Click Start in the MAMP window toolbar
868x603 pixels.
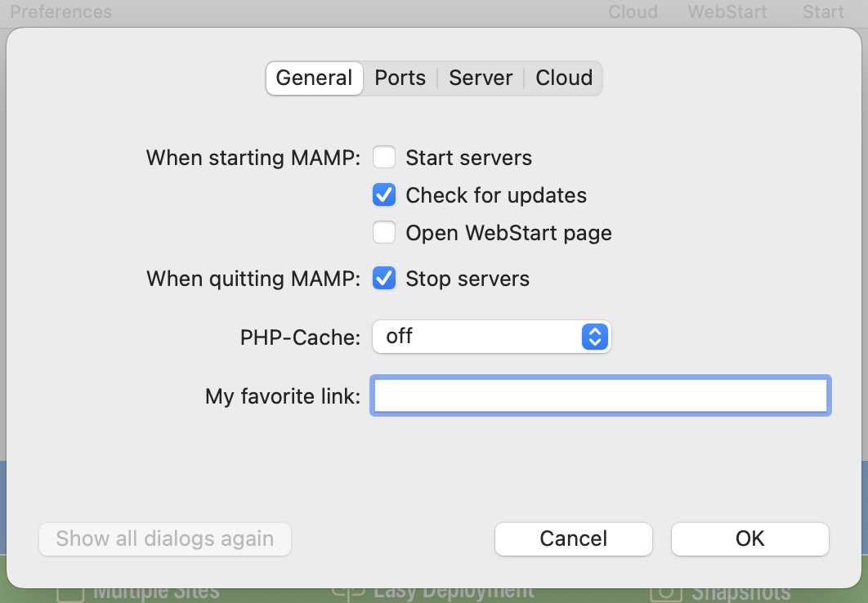click(x=824, y=11)
